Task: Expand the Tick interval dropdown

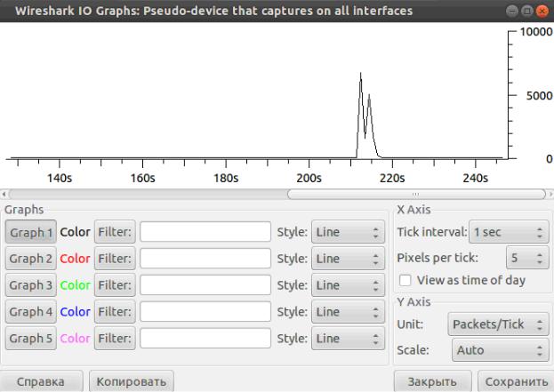Action: tap(509, 232)
